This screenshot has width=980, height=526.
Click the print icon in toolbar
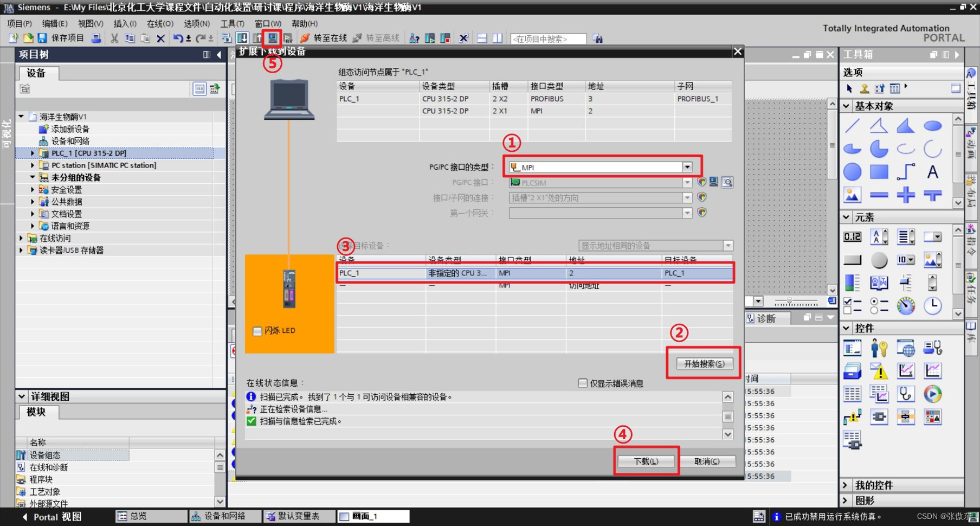96,38
